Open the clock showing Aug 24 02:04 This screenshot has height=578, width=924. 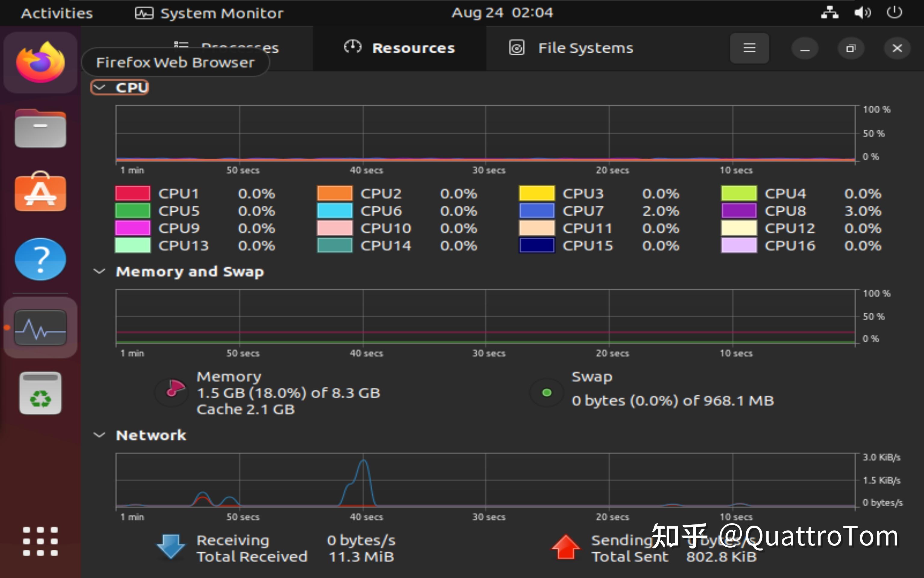click(502, 13)
